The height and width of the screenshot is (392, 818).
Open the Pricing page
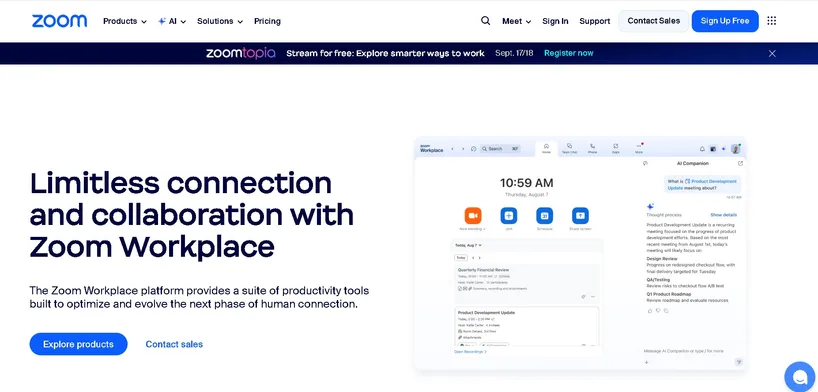click(267, 21)
